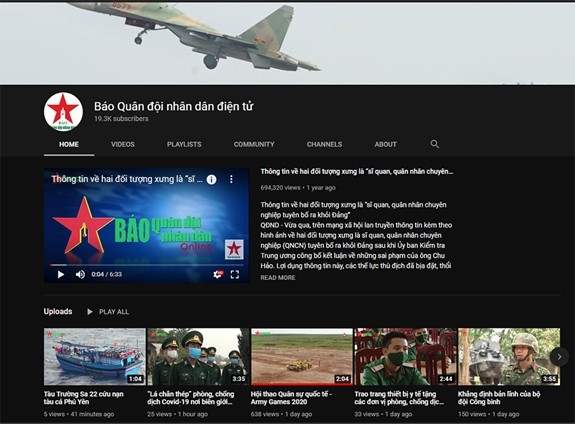Click the channel search magnifier icon
This screenshot has height=424, width=575.
pyautogui.click(x=435, y=144)
